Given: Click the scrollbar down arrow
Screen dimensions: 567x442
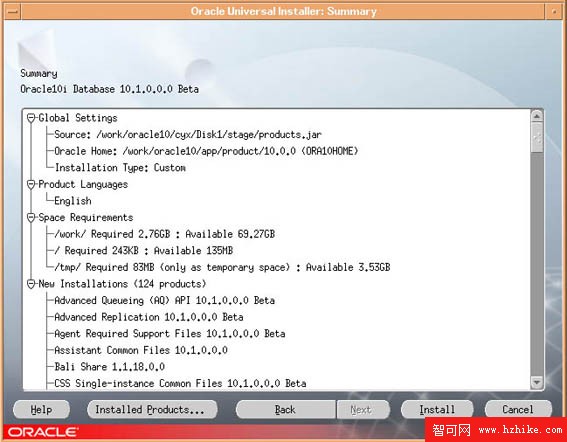Looking at the screenshot, I should pyautogui.click(x=537, y=382).
